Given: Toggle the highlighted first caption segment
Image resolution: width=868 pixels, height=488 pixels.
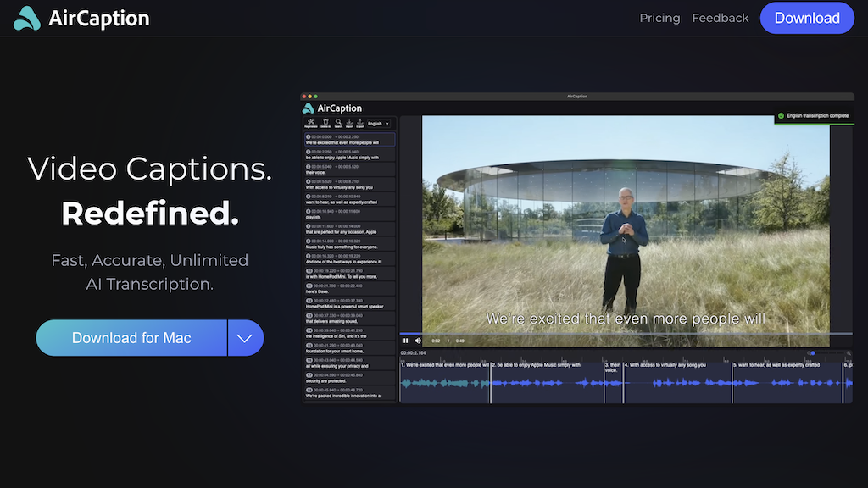Looking at the screenshot, I should point(349,140).
